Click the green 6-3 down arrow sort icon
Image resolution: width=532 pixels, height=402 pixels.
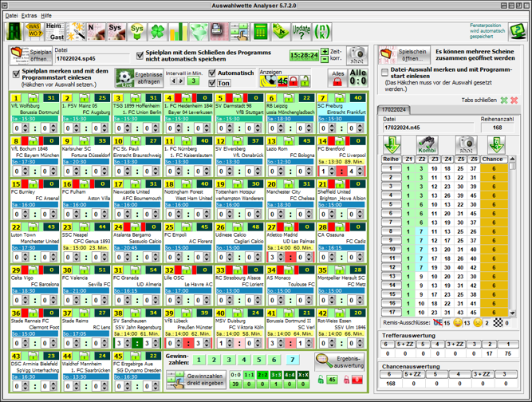(x=496, y=144)
